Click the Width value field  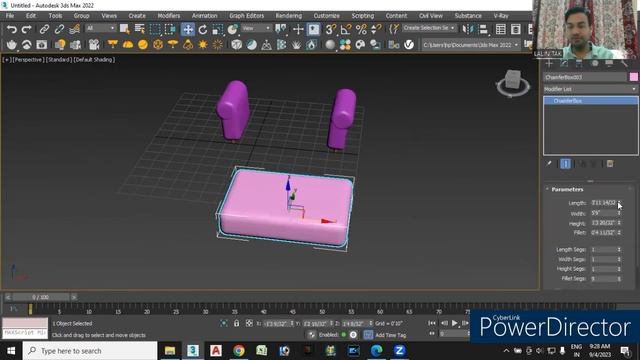tap(604, 213)
